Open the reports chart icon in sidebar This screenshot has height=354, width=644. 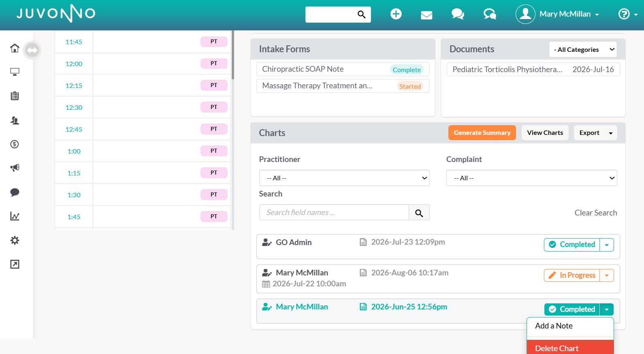pos(15,216)
